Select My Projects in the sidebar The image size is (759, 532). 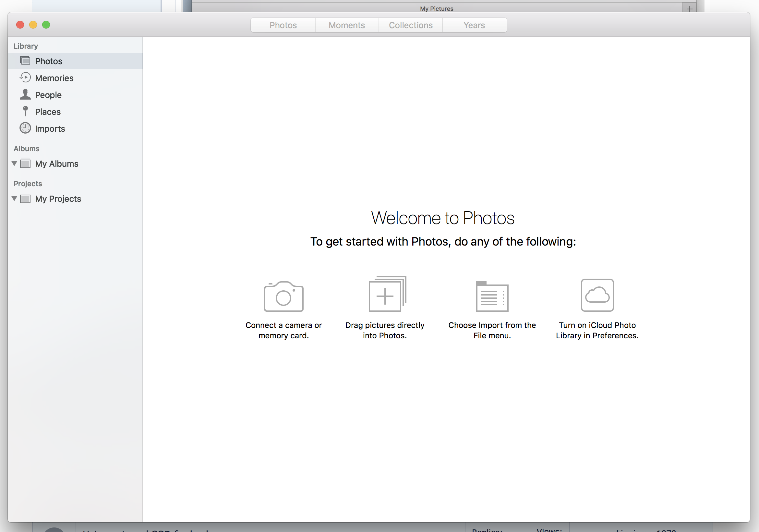pos(75,199)
